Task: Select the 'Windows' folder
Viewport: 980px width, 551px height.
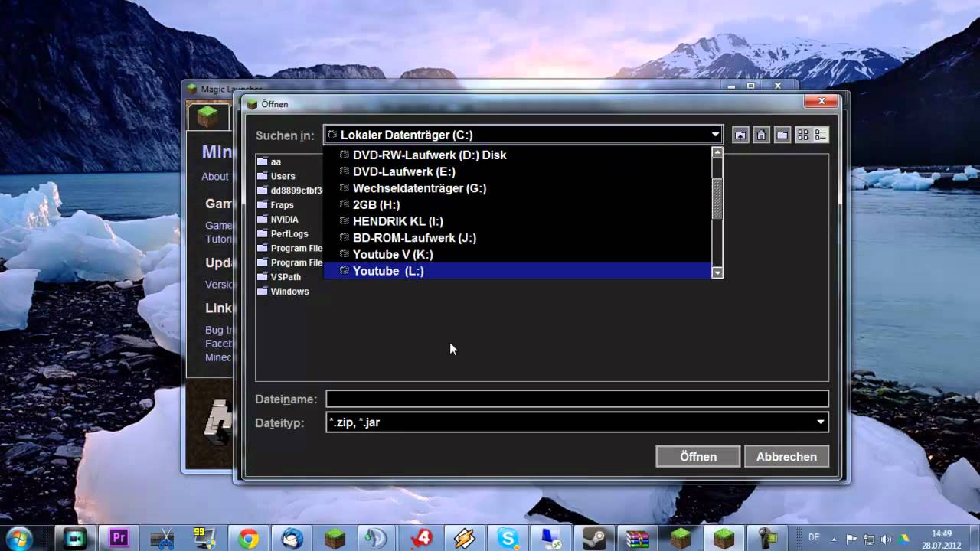Action: (x=283, y=292)
